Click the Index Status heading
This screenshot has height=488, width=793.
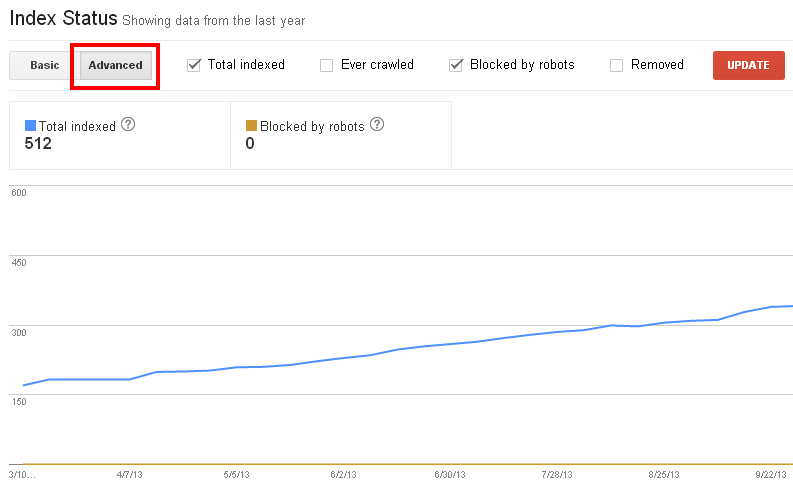coord(64,18)
